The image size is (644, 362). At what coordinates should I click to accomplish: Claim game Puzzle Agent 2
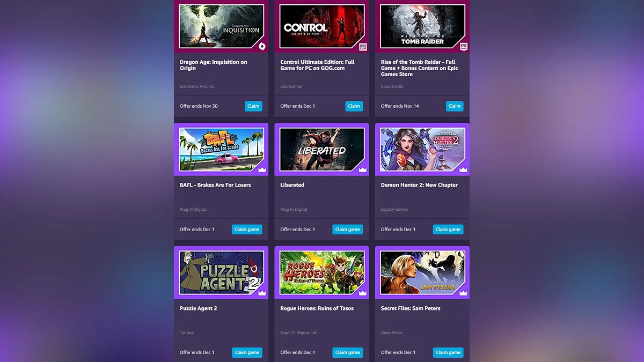[x=247, y=352]
